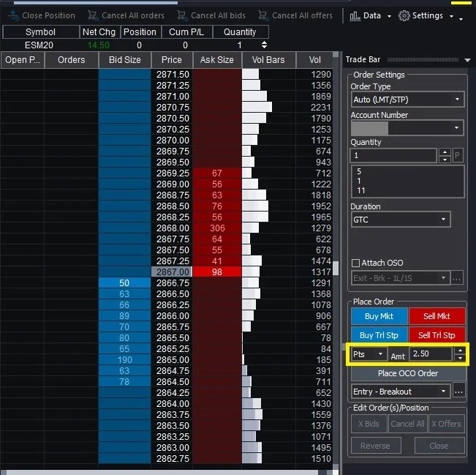Collapse the Trade Bar panel arrow
Screen dimensions: 476x475
coord(467,60)
